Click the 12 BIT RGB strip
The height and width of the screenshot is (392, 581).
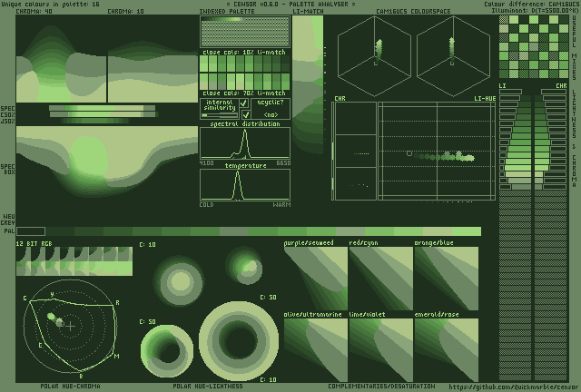(74, 261)
